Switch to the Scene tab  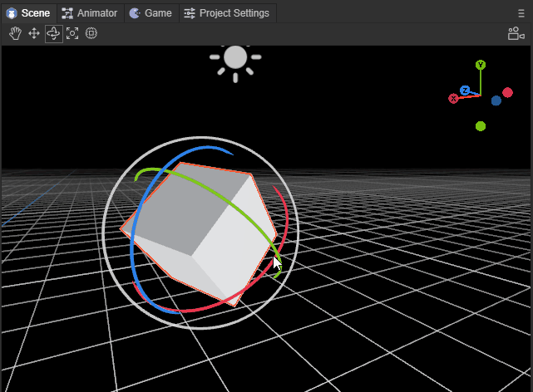pos(29,13)
